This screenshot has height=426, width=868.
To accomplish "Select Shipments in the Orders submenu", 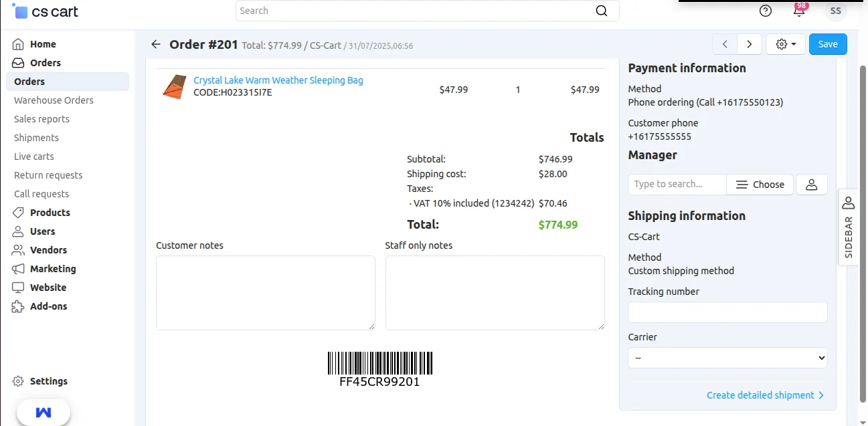I will [36, 138].
